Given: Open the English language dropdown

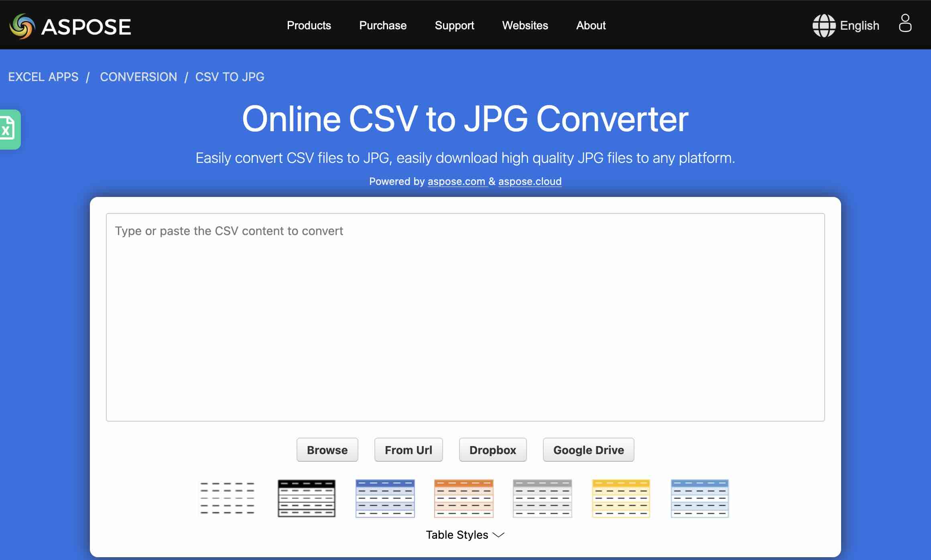Looking at the screenshot, I should coord(860,26).
